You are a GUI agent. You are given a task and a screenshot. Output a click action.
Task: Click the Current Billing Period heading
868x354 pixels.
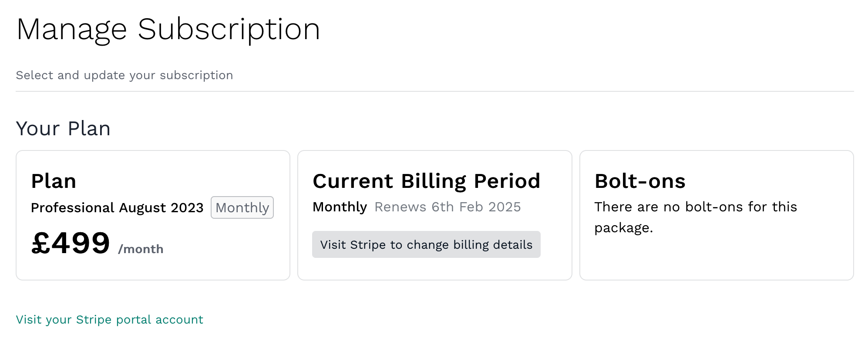click(426, 181)
